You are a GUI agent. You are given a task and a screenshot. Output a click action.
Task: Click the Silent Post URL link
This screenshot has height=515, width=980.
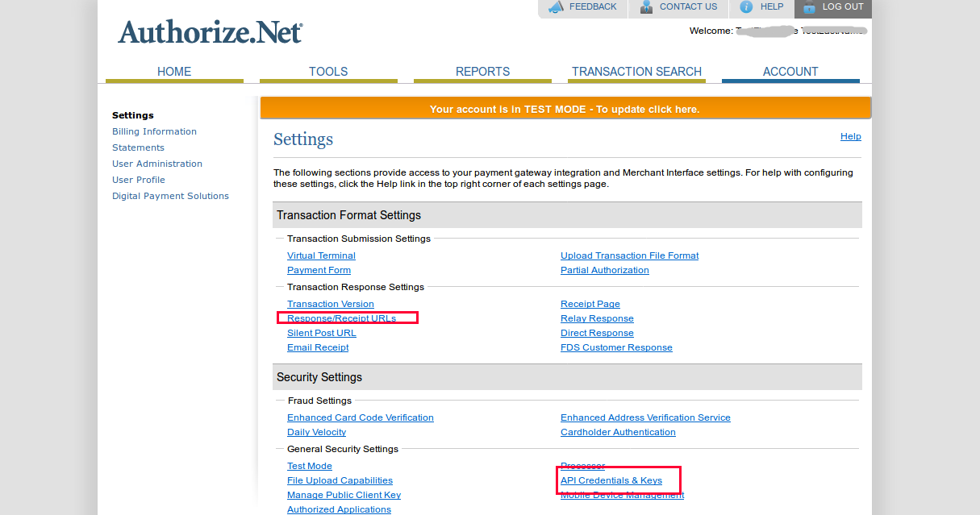[322, 333]
